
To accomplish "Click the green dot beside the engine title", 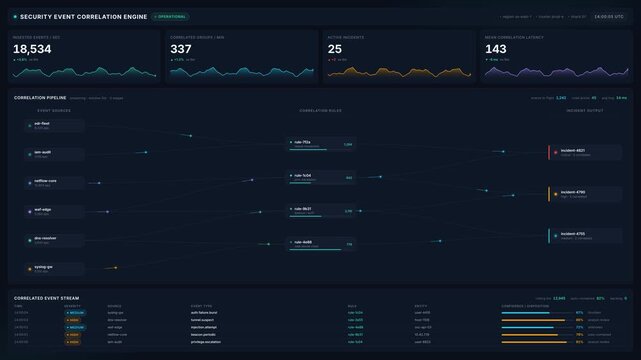I will 15,17.
